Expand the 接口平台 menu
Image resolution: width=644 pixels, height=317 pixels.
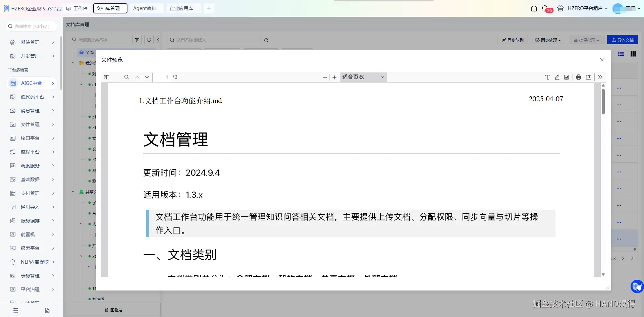tap(32, 138)
